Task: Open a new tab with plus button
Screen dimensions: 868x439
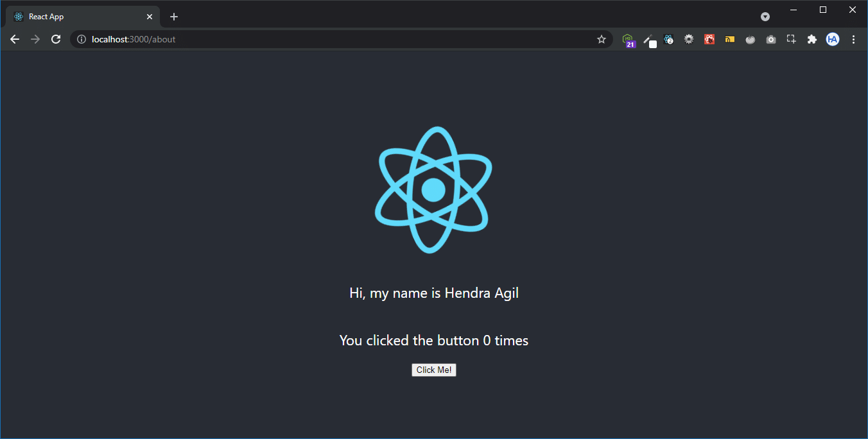Action: click(174, 17)
